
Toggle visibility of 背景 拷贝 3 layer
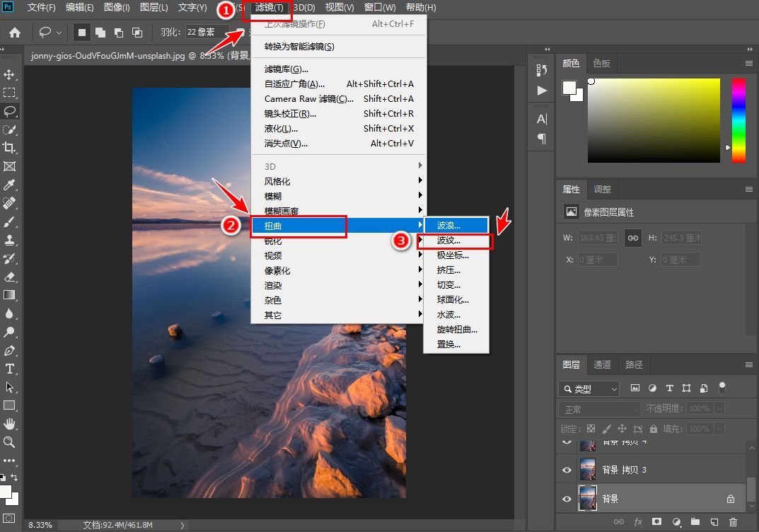coord(567,470)
